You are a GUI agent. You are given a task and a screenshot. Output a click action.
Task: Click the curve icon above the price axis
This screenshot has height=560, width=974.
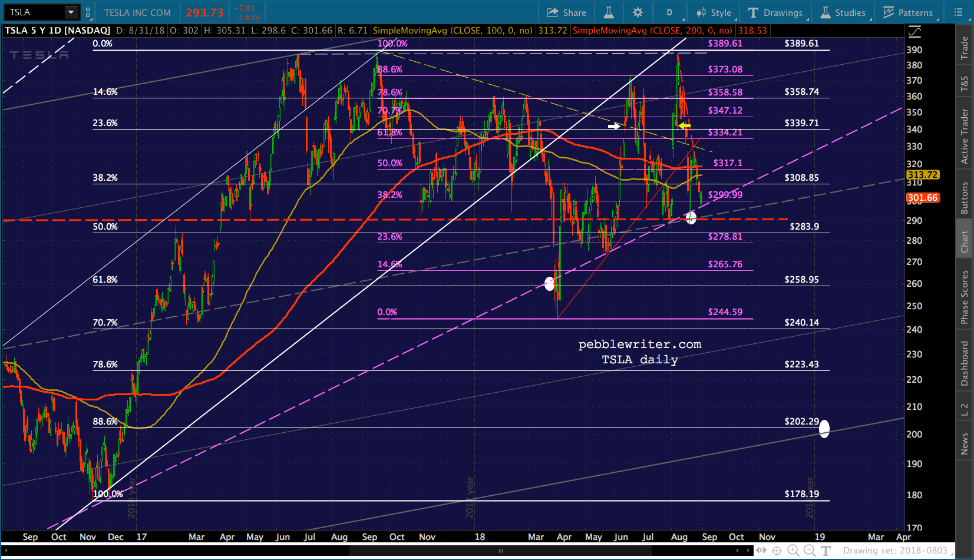click(x=914, y=32)
